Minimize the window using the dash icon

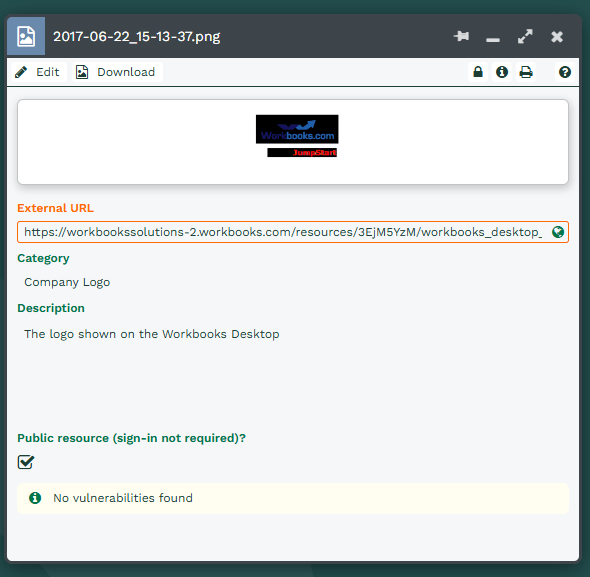point(493,40)
